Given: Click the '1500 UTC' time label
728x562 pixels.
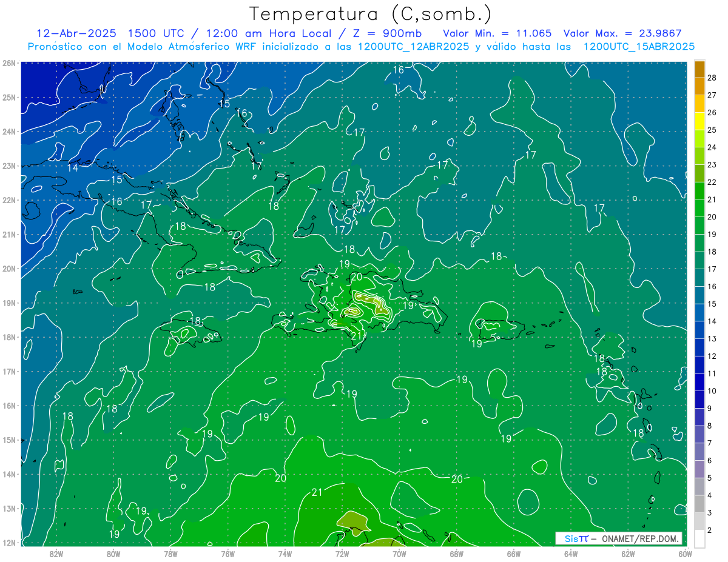Looking at the screenshot, I should pyautogui.click(x=158, y=33).
